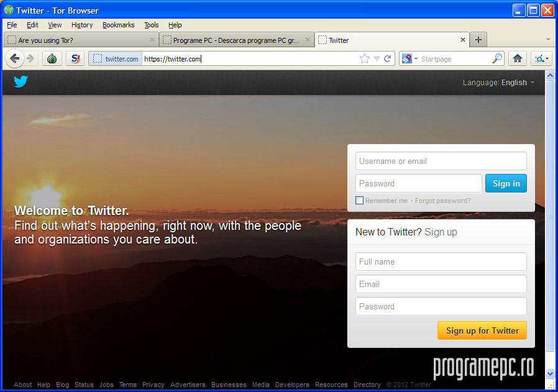Open the Businesses footer link
The width and height of the screenshot is (558, 392).
(229, 385)
